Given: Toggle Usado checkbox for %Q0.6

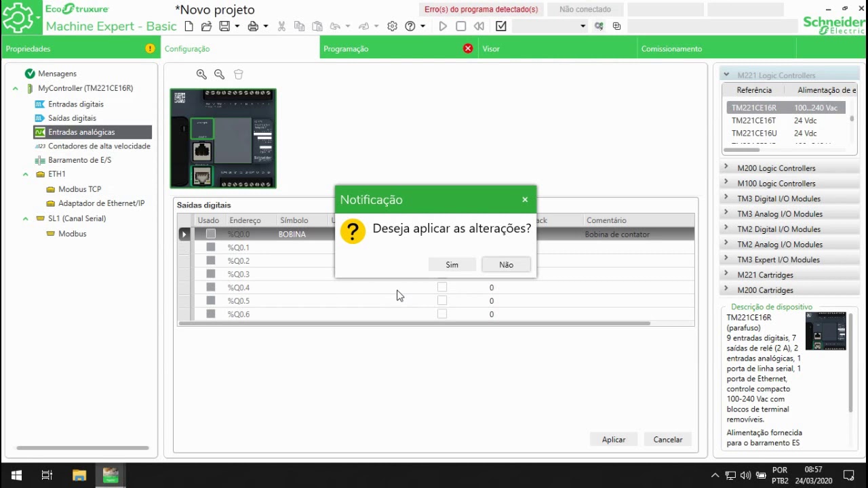Looking at the screenshot, I should click(211, 314).
